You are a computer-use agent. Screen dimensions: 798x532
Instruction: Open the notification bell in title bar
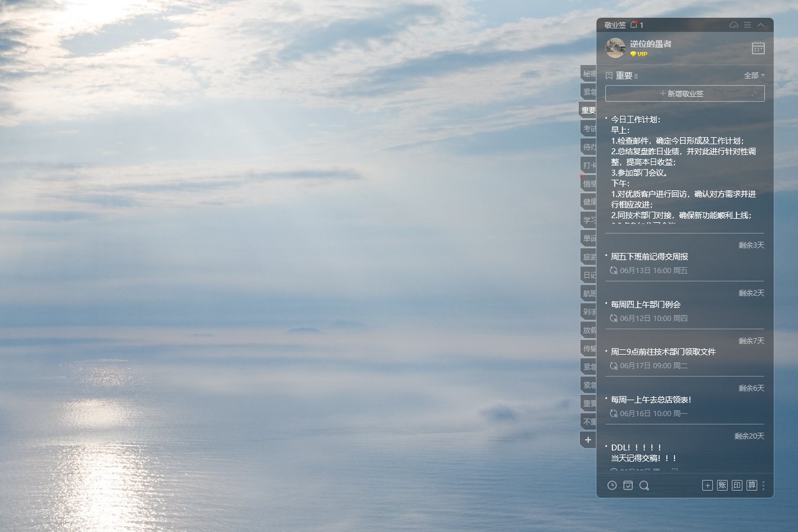[x=634, y=25]
